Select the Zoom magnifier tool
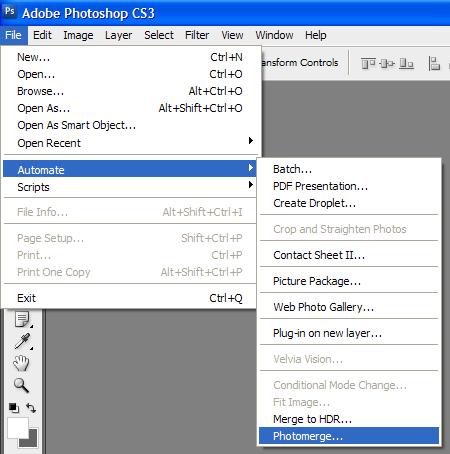This screenshot has width=450, height=454. coord(21,385)
